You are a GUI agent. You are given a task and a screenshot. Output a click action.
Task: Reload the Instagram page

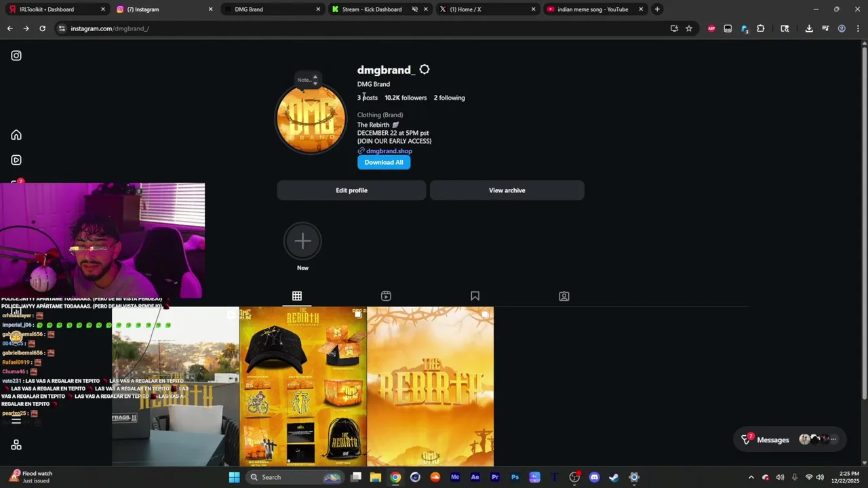[x=42, y=28]
